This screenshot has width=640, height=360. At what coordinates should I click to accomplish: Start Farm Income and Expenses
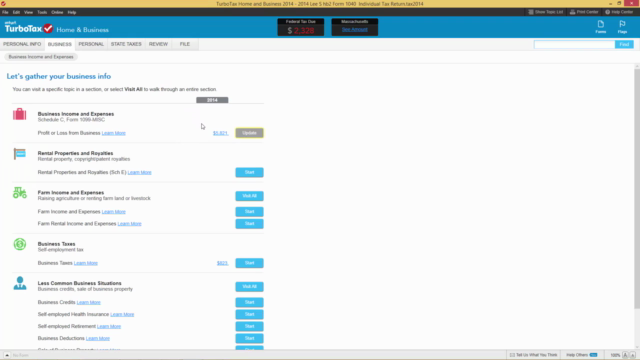coord(249,211)
